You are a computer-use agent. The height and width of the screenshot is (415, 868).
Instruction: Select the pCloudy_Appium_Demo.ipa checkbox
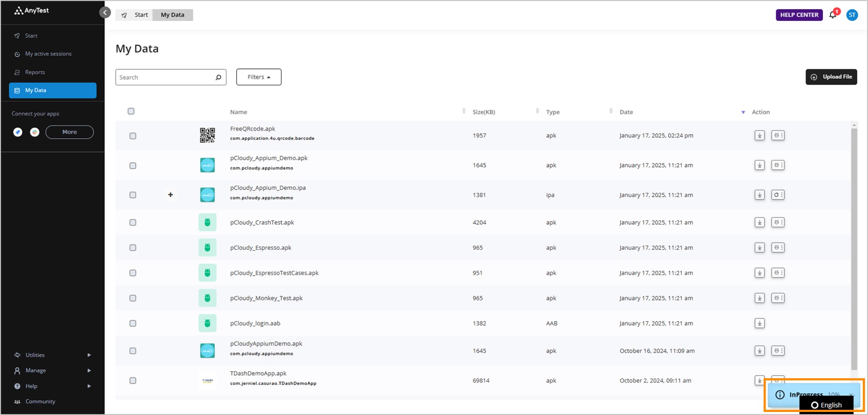(x=133, y=195)
